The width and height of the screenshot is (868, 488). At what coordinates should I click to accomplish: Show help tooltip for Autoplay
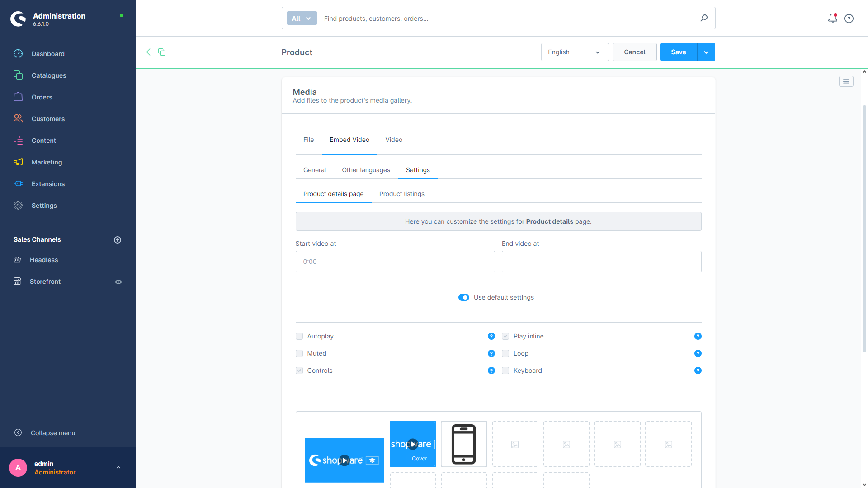pos(491,336)
